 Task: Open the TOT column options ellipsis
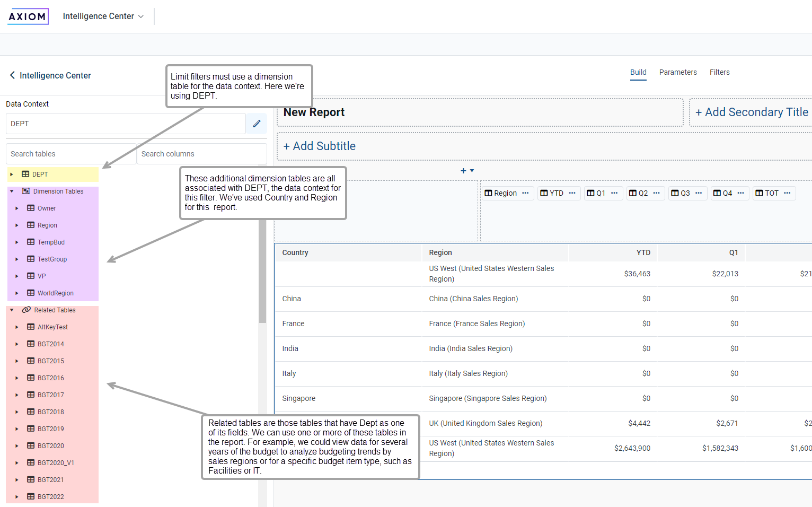pos(787,193)
